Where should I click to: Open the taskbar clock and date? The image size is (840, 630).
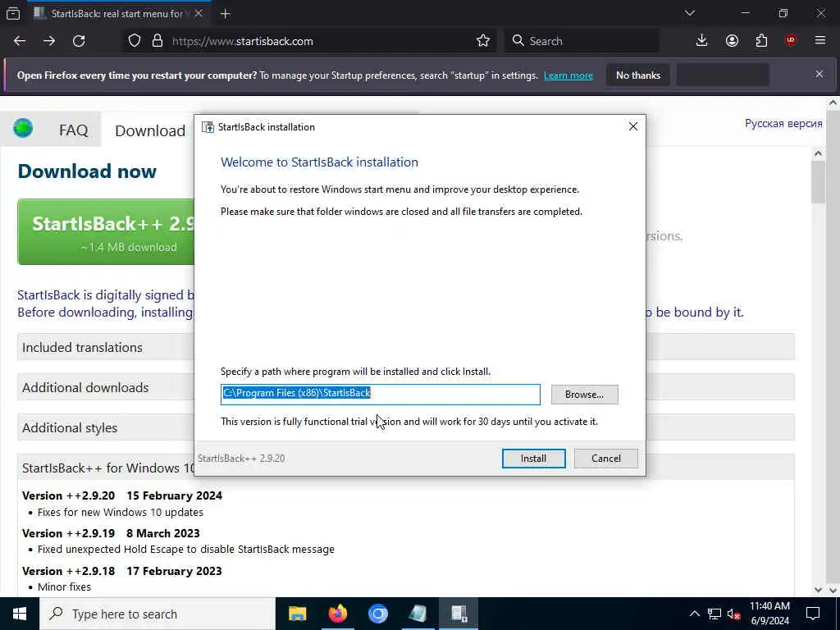point(769,614)
